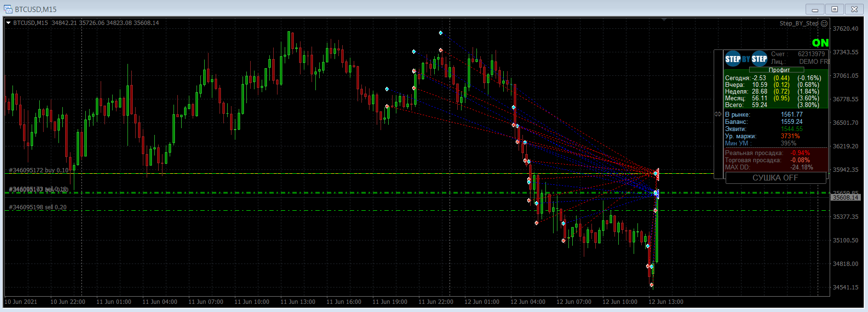The width and height of the screenshot is (868, 312).
Task: Select the #346095172 buy 0.10 order line
Action: [x=39, y=170]
